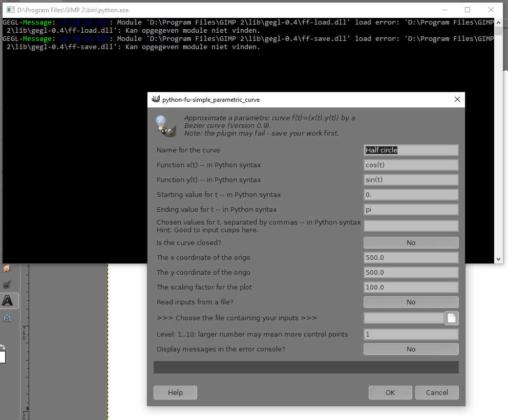Click the 'Note: the plugin may fail' text
508x420 pixels.
point(261,134)
